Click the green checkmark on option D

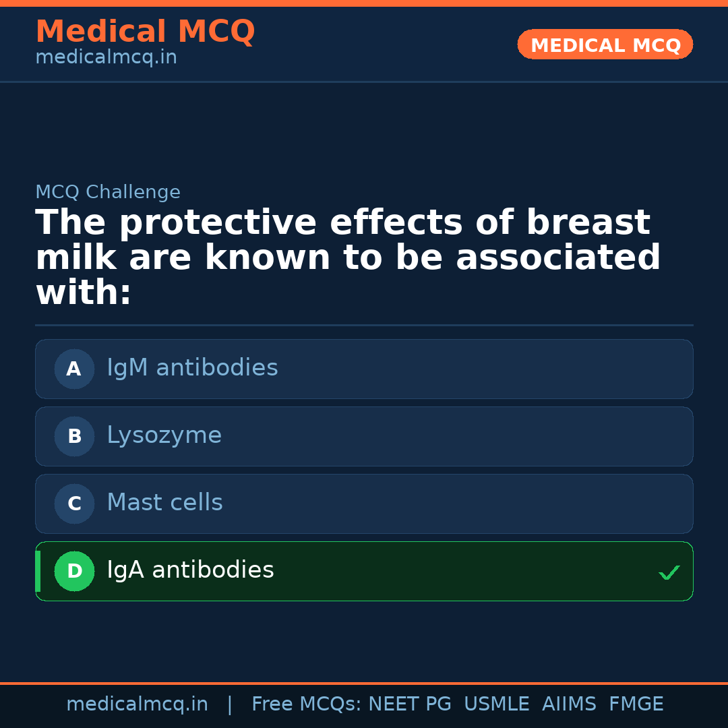669,573
